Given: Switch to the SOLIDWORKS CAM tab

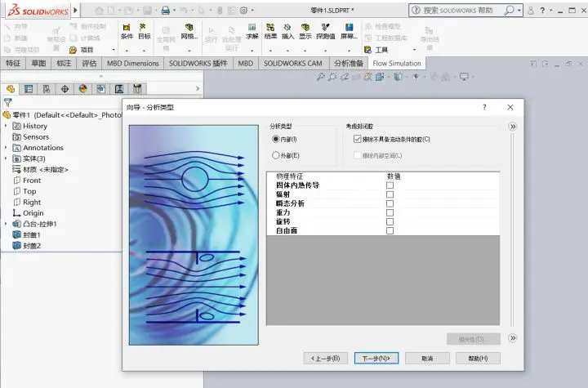Looking at the screenshot, I should 293,64.
